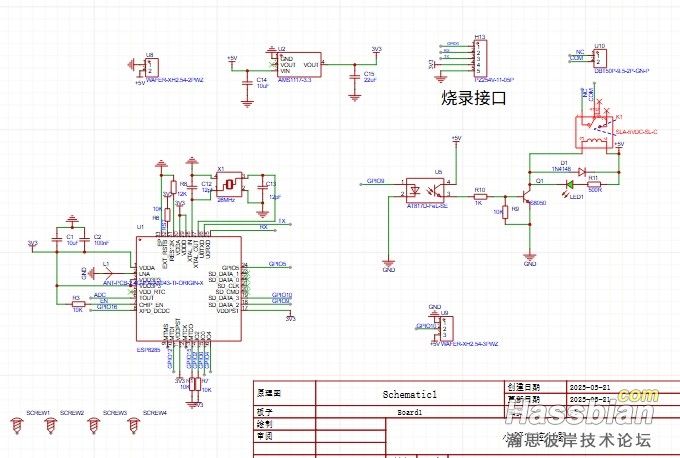This screenshot has height=458, width=680.
Task: Click the 1N4148 value label
Action: pos(561,169)
